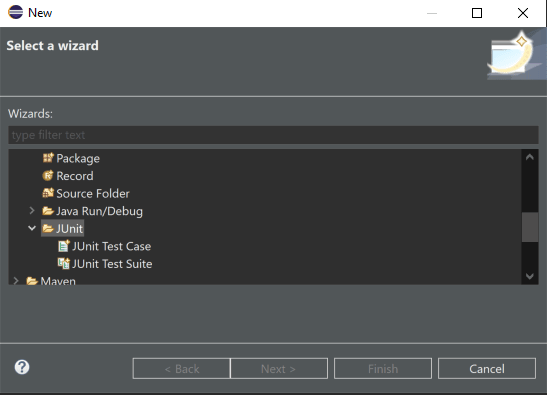Choose JUnit Test Case wizard
This screenshot has height=395, width=547.
[x=112, y=246]
